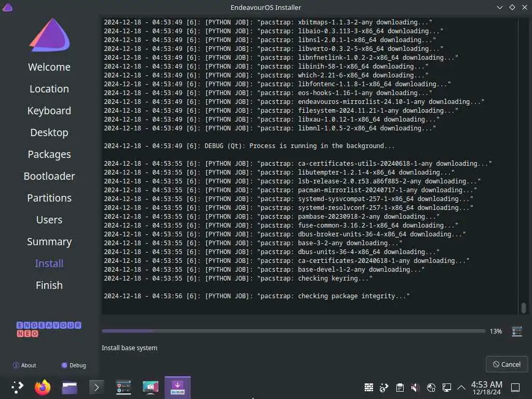Click the 'Install base system' status text

point(129,348)
